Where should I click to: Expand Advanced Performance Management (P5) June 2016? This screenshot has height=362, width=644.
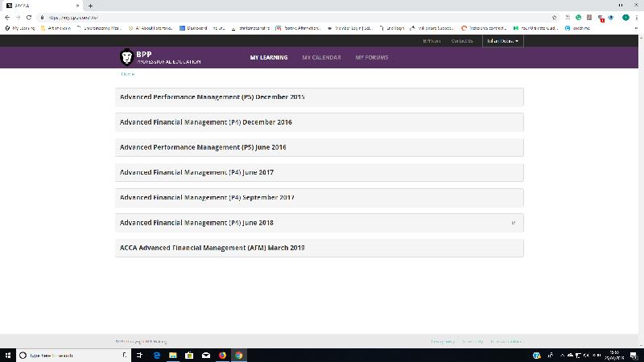coord(319,147)
